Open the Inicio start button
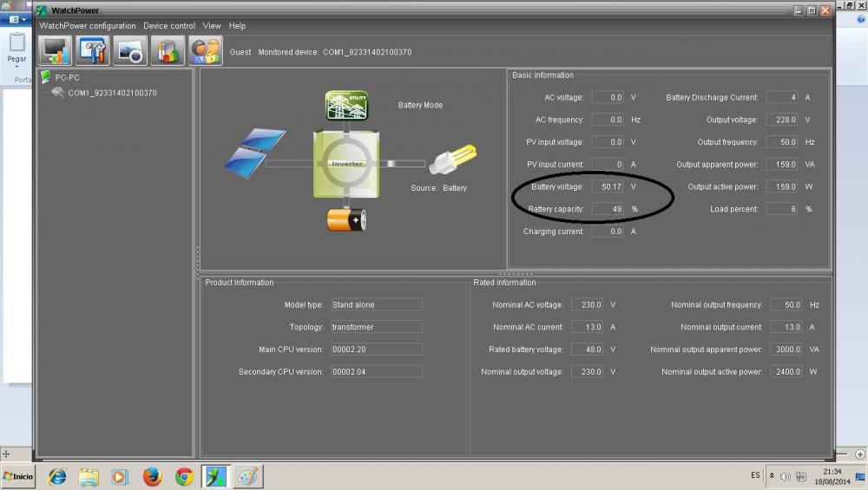868x490 pixels. (18, 476)
